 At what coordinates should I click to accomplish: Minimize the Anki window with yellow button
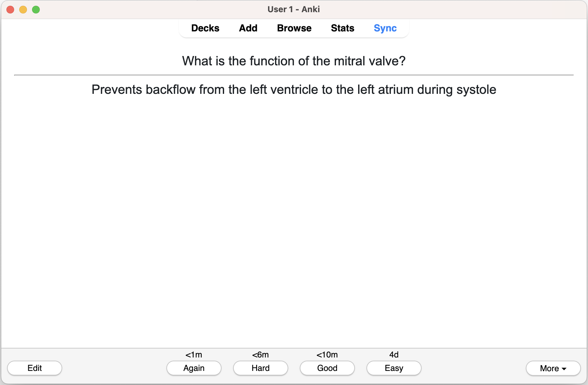pyautogui.click(x=23, y=10)
